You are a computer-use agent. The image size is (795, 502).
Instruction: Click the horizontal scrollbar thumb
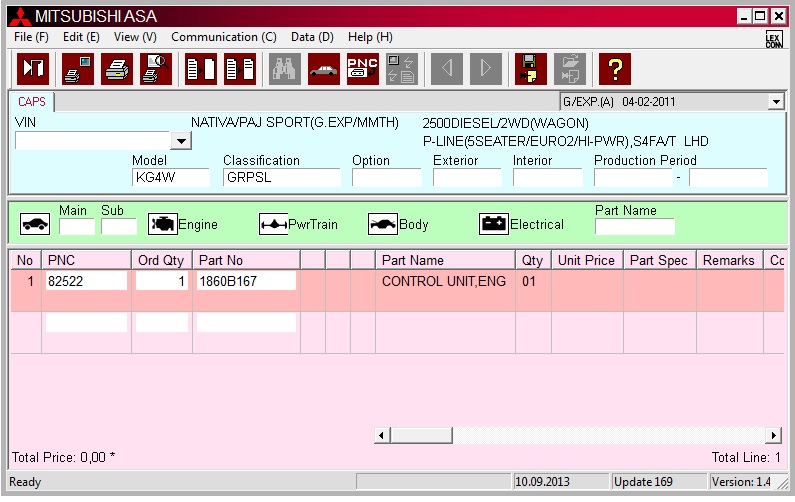(x=421, y=435)
